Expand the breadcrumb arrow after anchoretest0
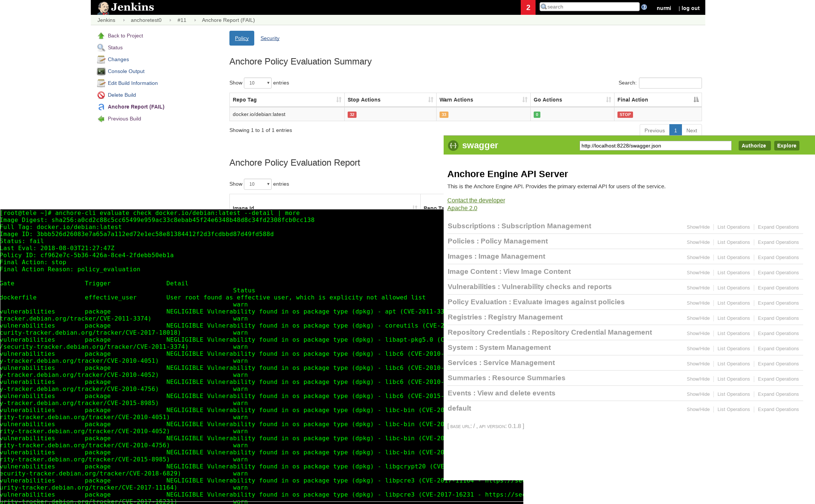Screen dimensions: 815x504 pyautogui.click(x=170, y=20)
